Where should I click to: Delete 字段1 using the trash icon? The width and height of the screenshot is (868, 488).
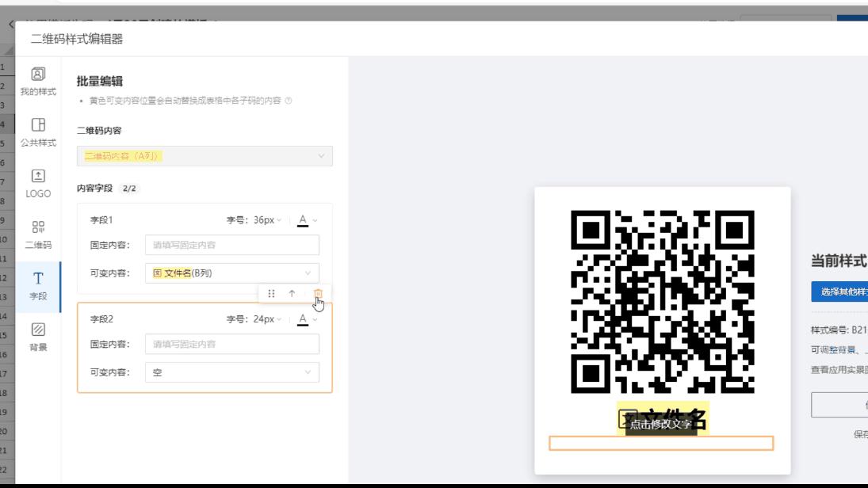pos(319,293)
